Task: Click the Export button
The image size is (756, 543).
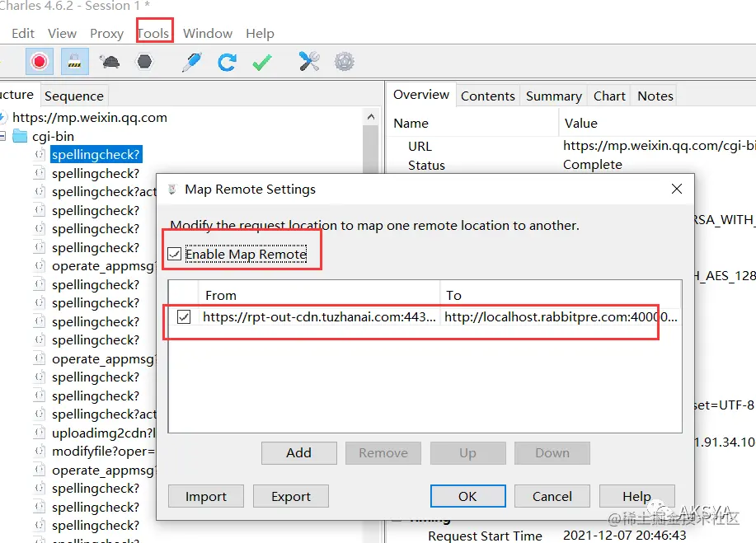Action: point(291,496)
